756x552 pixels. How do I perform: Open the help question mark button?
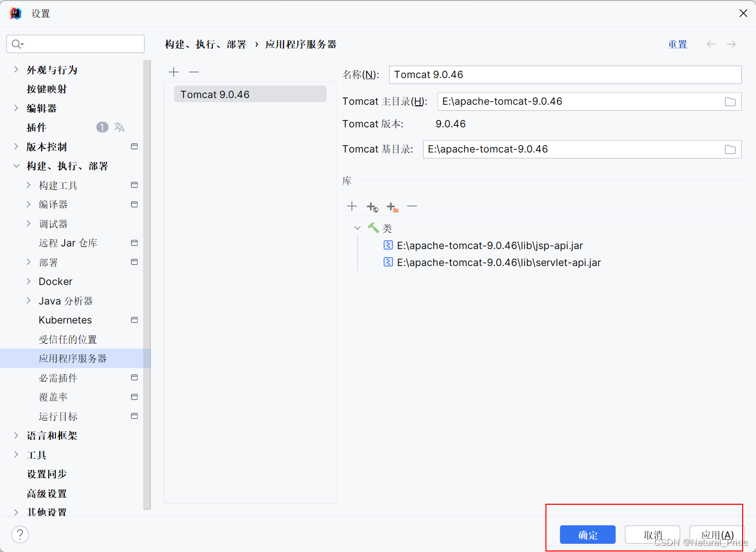[x=20, y=535]
